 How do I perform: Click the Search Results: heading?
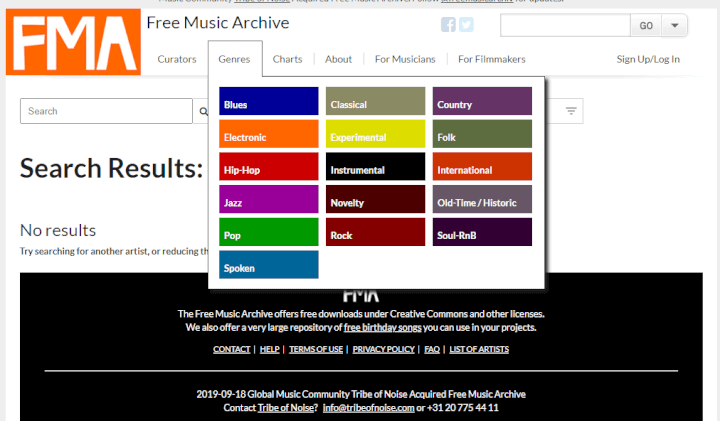(112, 168)
